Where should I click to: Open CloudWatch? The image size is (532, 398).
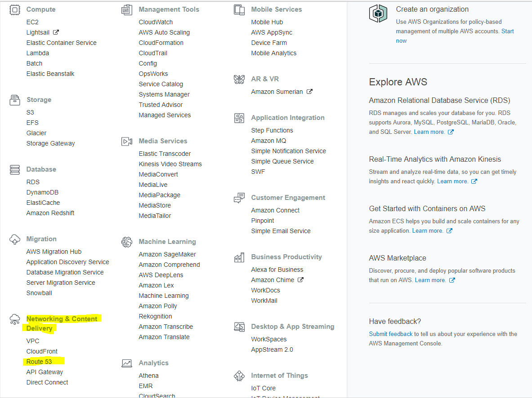156,22
